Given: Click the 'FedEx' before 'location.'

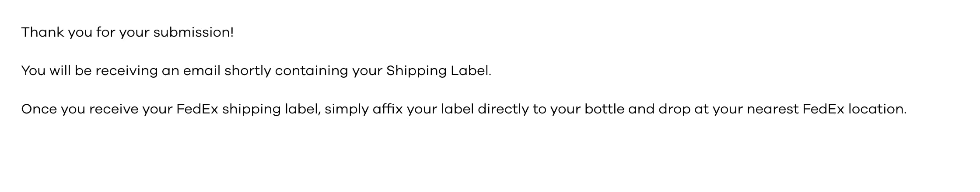Looking at the screenshot, I should (x=823, y=109).
